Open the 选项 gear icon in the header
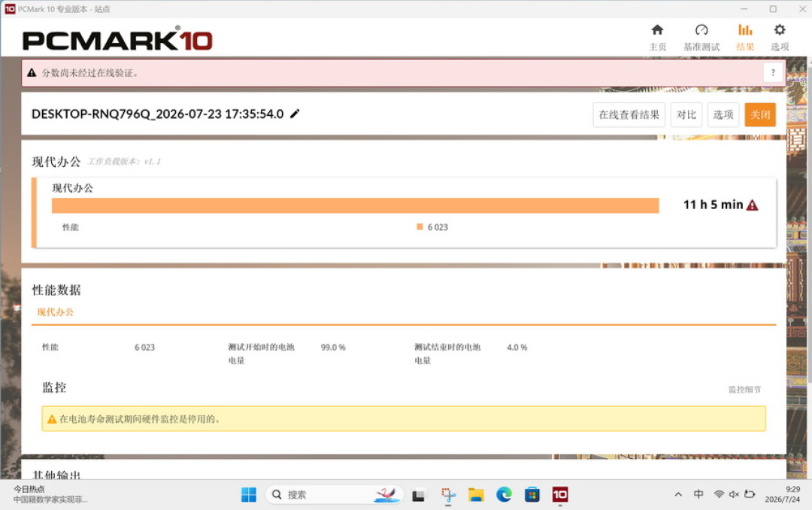 (780, 29)
